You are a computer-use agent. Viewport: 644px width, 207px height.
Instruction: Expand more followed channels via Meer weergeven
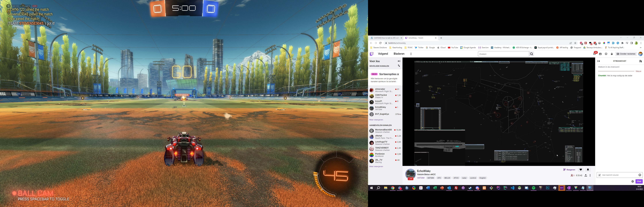pyautogui.click(x=376, y=120)
